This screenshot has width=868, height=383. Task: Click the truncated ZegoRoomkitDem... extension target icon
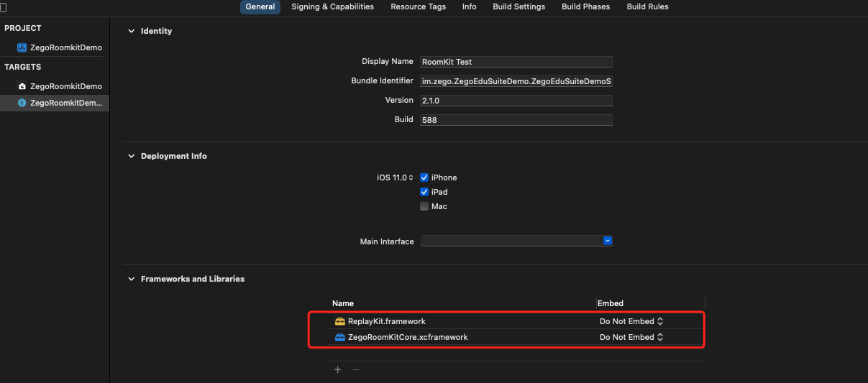click(x=22, y=103)
